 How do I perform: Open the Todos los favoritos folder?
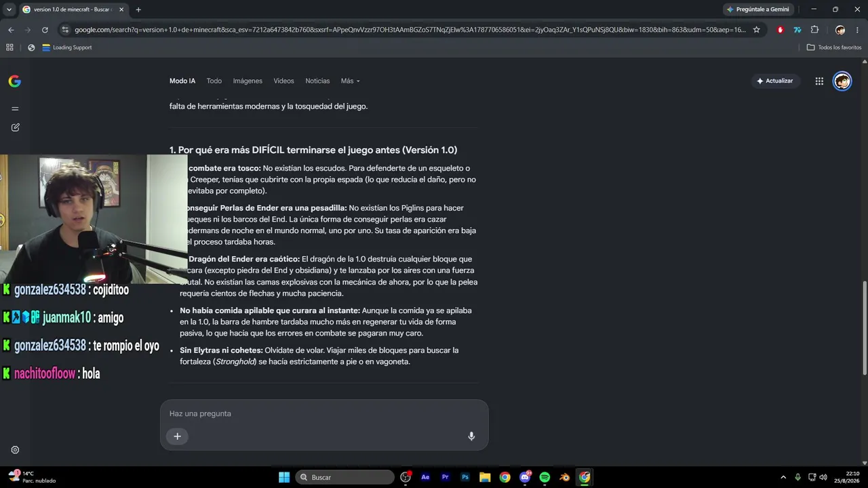[x=834, y=47]
